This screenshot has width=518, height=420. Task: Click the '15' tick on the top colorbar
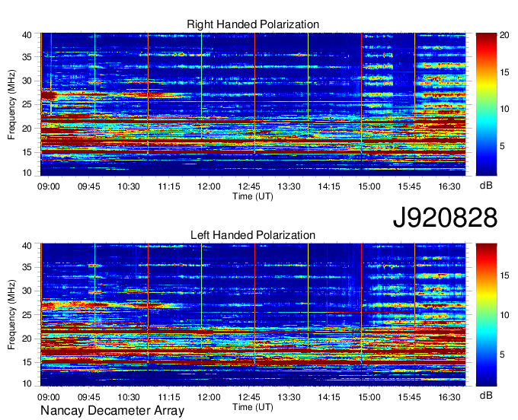coord(504,72)
